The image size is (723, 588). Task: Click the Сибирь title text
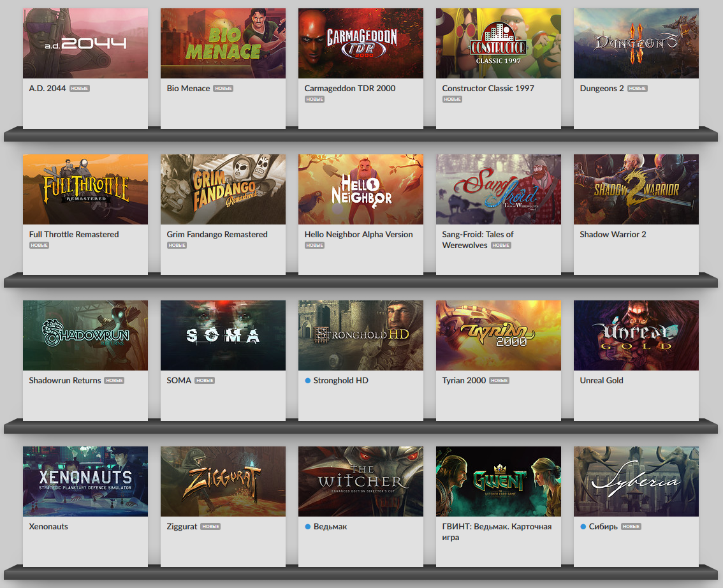point(603,526)
